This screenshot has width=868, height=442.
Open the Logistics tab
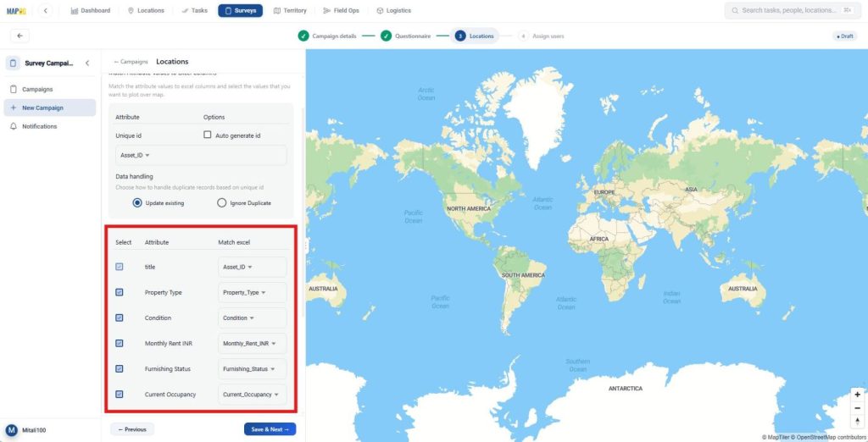(x=393, y=10)
